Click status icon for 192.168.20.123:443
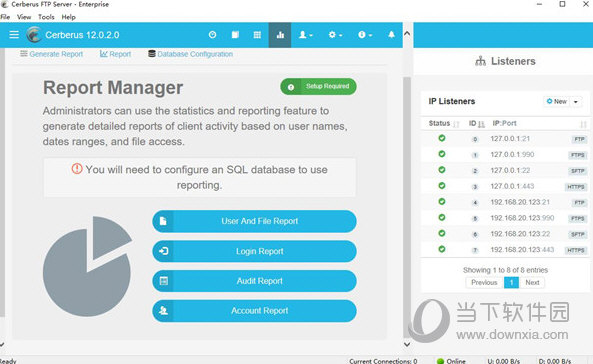 click(442, 249)
